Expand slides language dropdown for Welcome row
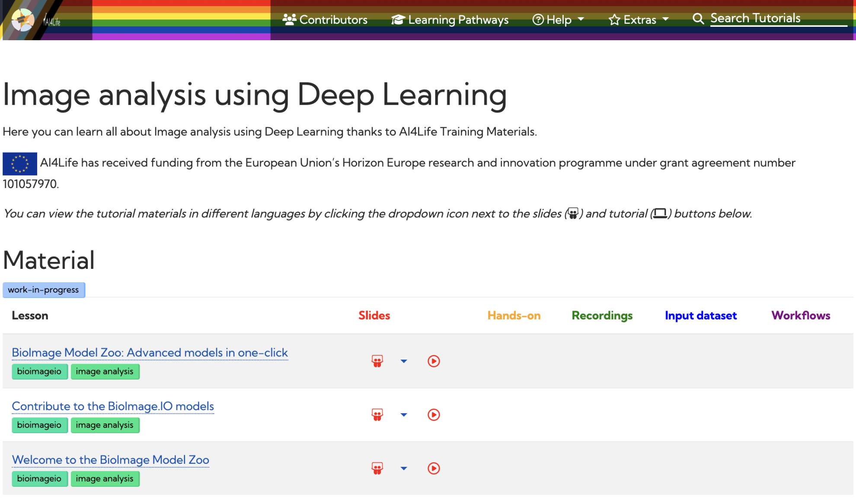 pyautogui.click(x=403, y=468)
